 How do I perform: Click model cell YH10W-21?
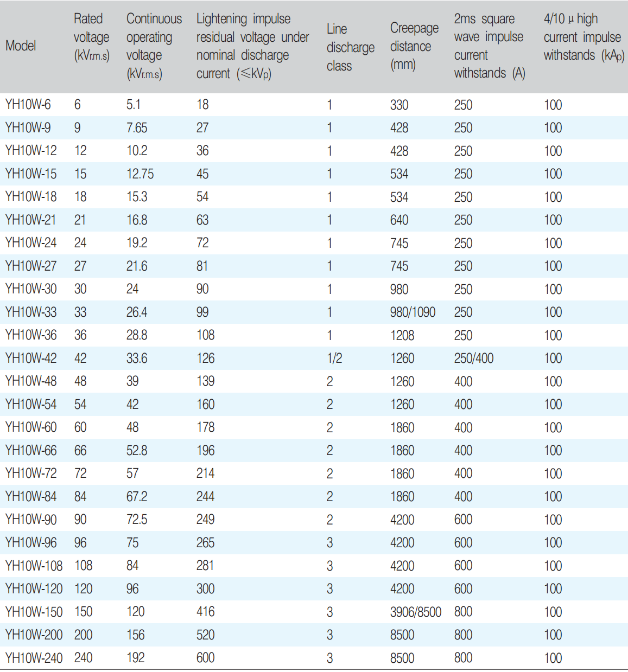pos(31,220)
